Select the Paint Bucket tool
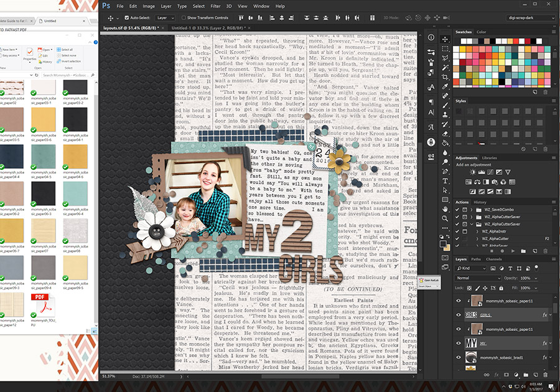560x392 pixels. pos(445,143)
